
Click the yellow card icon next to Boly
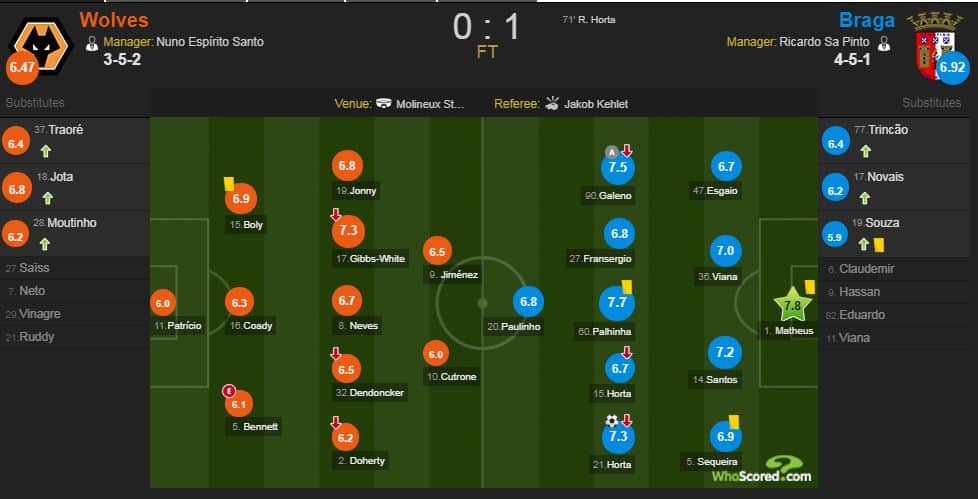coord(229,183)
